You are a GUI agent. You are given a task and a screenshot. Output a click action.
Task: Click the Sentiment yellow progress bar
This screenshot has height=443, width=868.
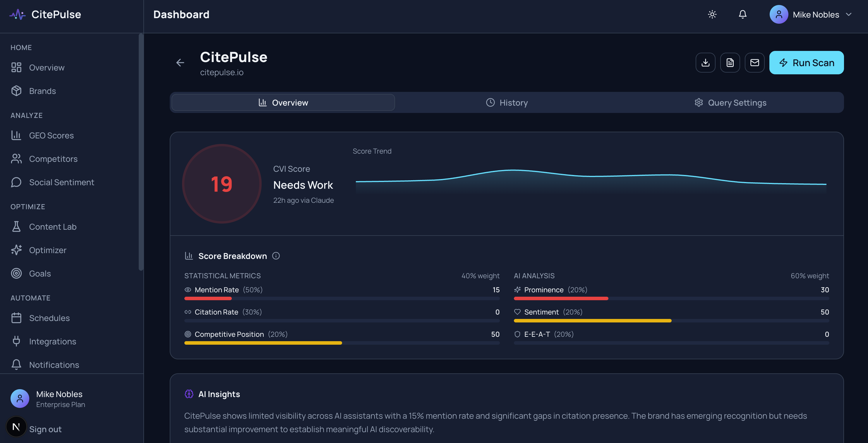(x=592, y=321)
